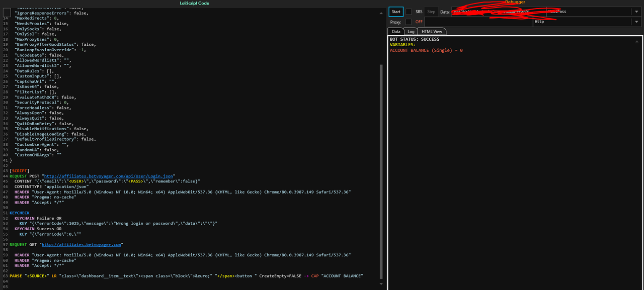Click the "CustomCMDArgs": "" line
This screenshot has width=644, height=290.
38,155
